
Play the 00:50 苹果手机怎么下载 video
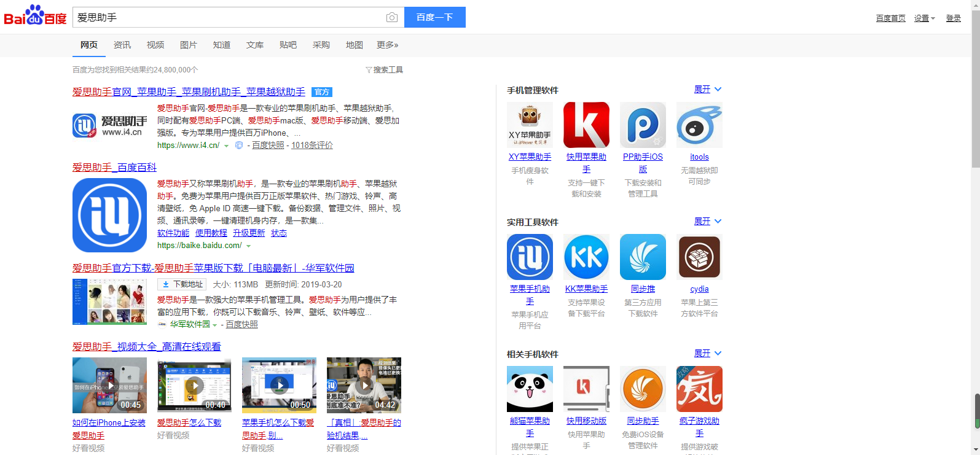[279, 385]
